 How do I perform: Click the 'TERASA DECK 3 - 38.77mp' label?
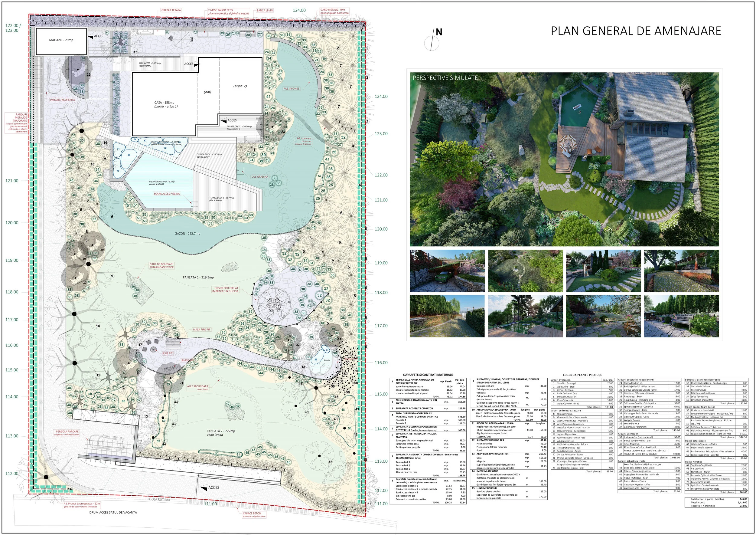pos(222,198)
